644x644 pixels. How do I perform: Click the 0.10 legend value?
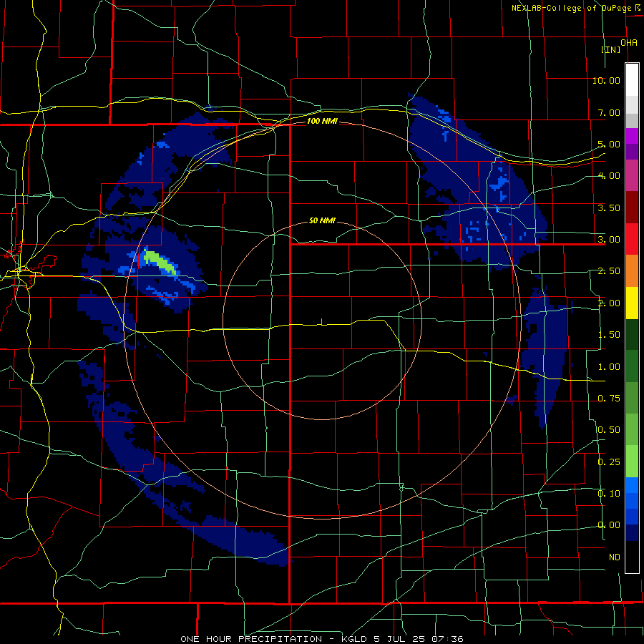(609, 494)
